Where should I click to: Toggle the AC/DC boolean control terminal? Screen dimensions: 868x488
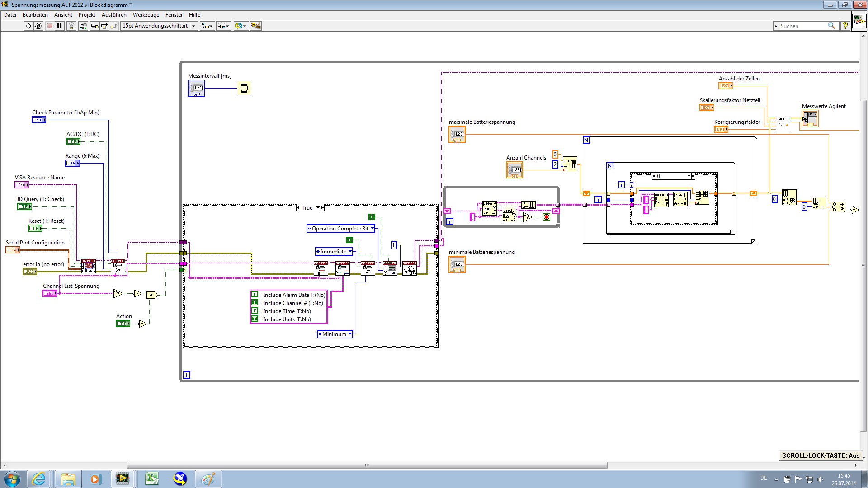73,141
